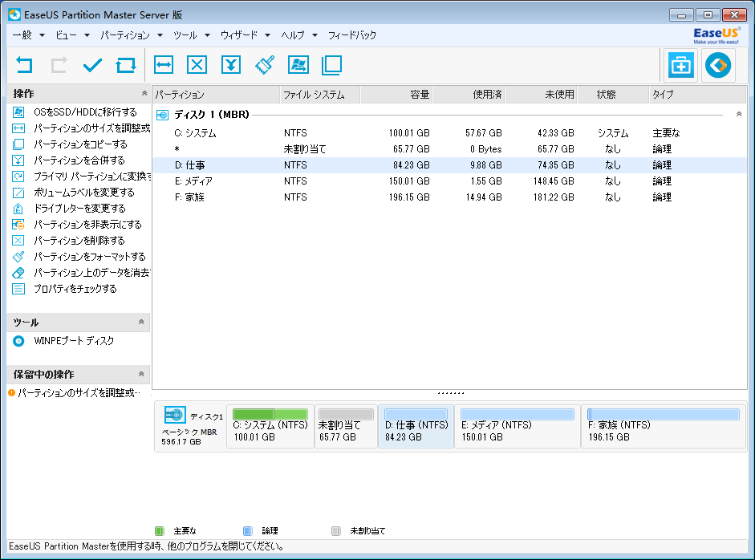Viewport: 755px width, 560px height.
Task: Open the ツール menu dropdown arrow
Action: click(207, 35)
